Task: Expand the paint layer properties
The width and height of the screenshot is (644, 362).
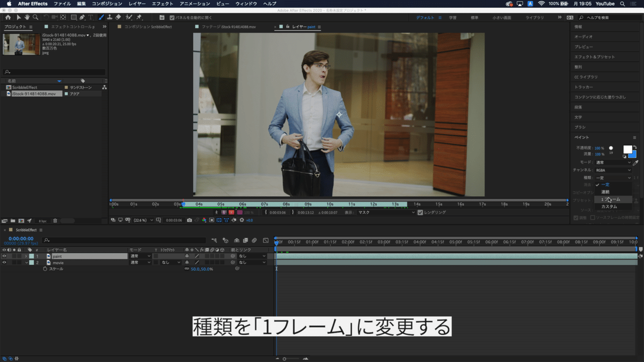Action: [26, 256]
